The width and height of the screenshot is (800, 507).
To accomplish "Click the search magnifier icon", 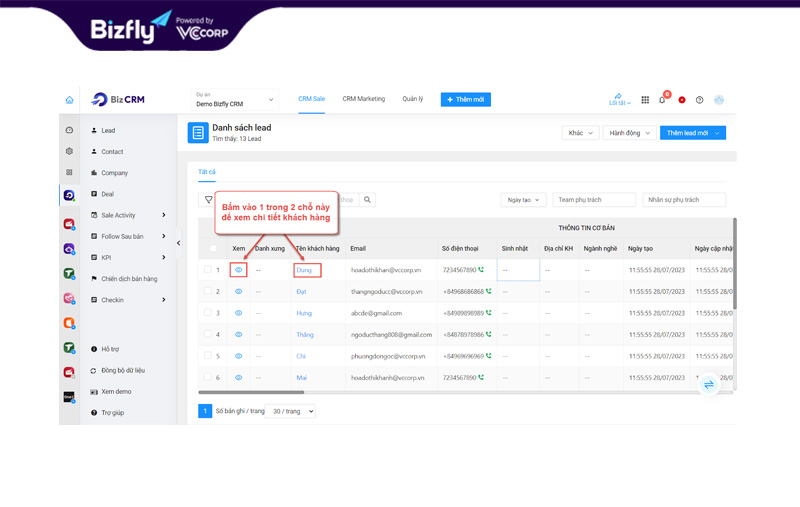I will coord(368,200).
